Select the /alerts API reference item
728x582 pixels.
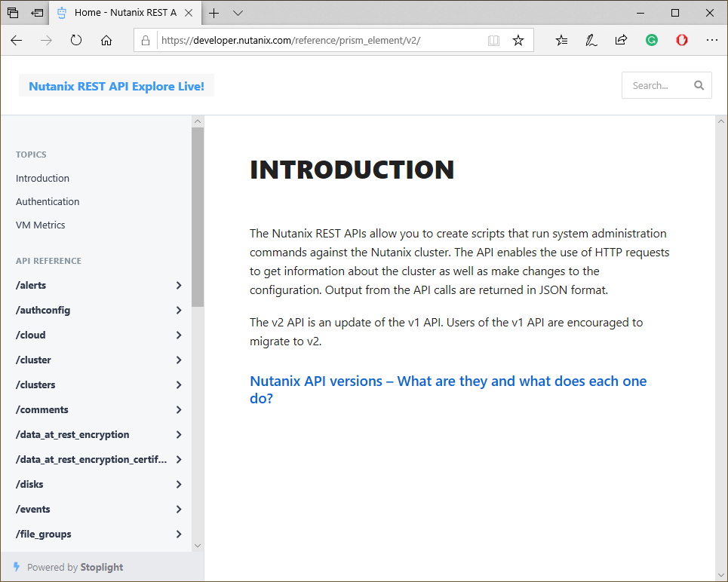(31, 286)
